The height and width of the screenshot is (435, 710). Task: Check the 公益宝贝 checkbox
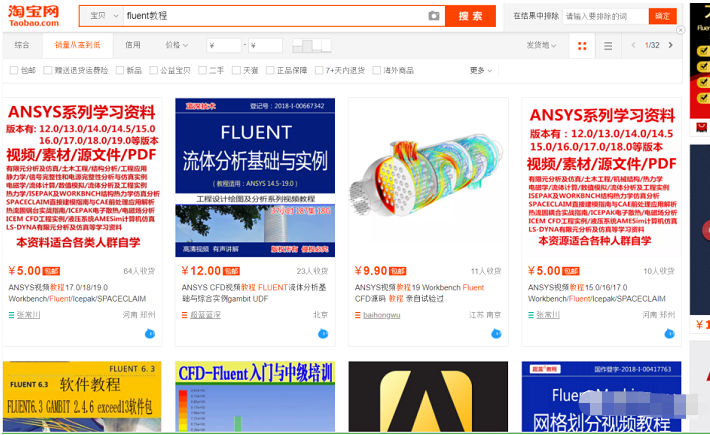[x=154, y=70]
